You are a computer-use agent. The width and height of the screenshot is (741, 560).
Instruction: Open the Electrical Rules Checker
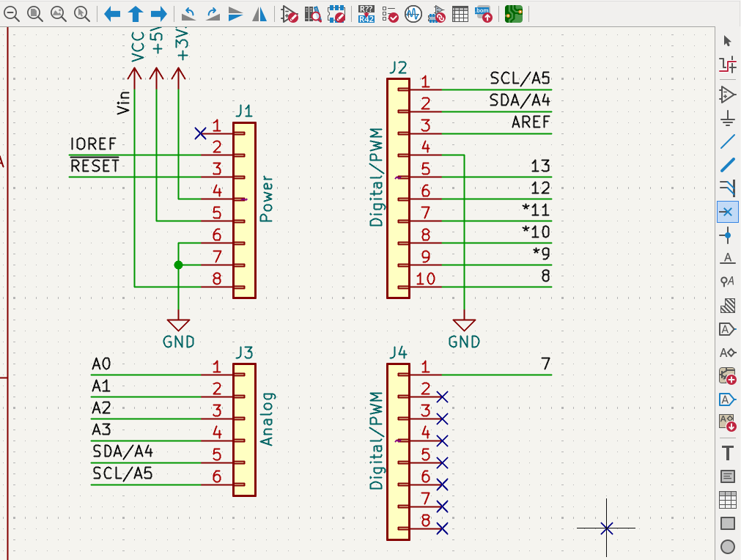coord(389,13)
